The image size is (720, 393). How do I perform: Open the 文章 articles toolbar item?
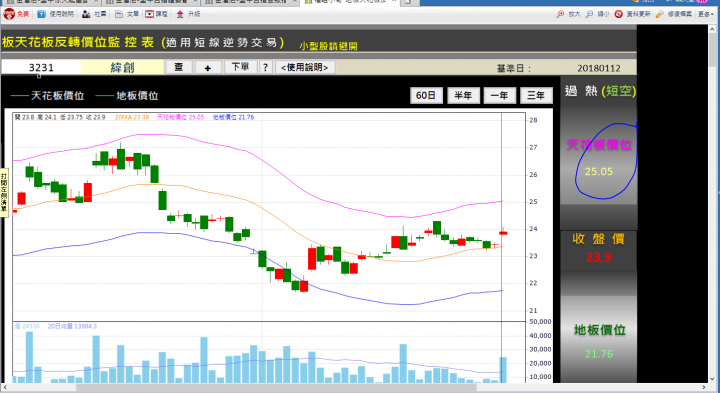point(127,14)
